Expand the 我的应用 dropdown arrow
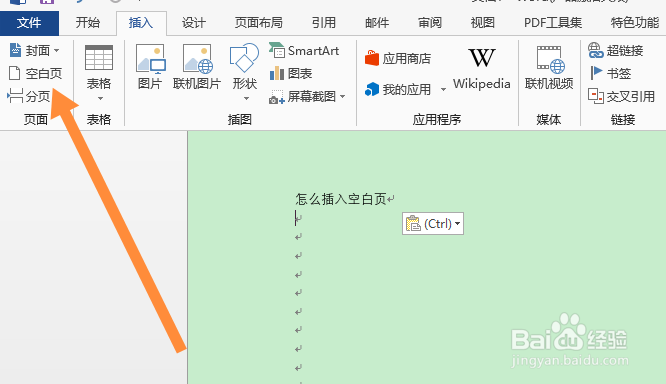Screen dimensions: 666x384 [443, 89]
